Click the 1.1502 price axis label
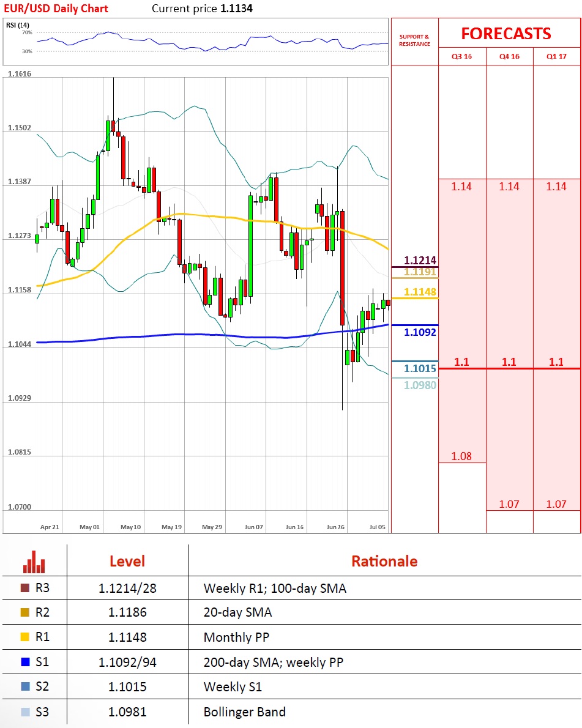This screenshot has width=582, height=728. coord(20,128)
